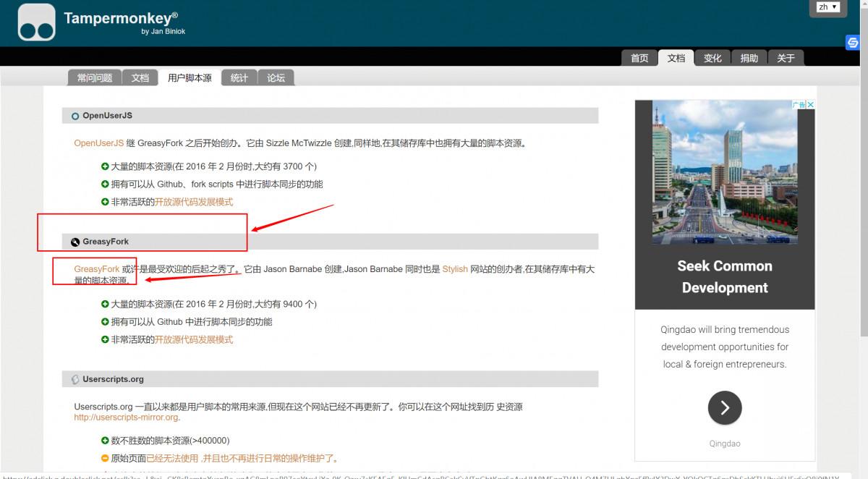Click the Seek Common Development ad headline

click(725, 276)
